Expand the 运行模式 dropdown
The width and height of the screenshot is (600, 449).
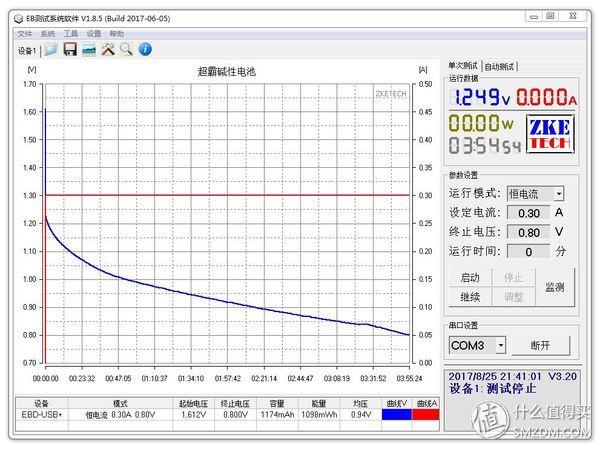[x=558, y=193]
